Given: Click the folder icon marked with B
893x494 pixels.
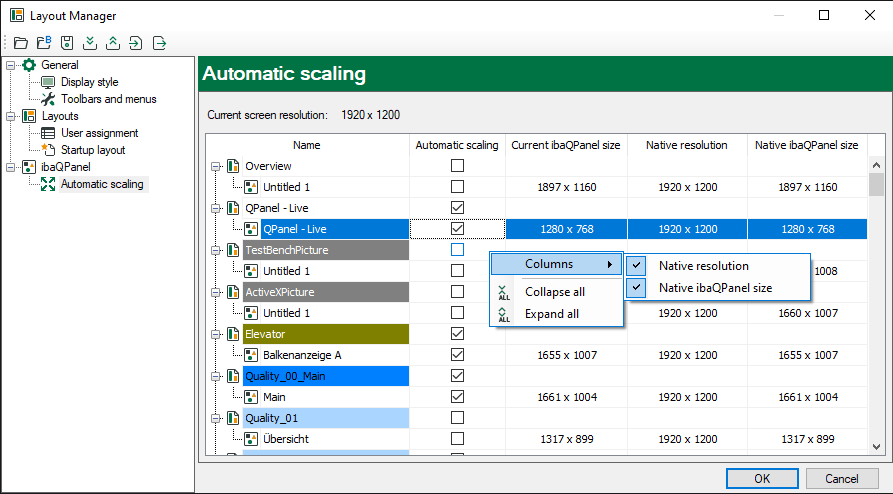Looking at the screenshot, I should pyautogui.click(x=44, y=43).
